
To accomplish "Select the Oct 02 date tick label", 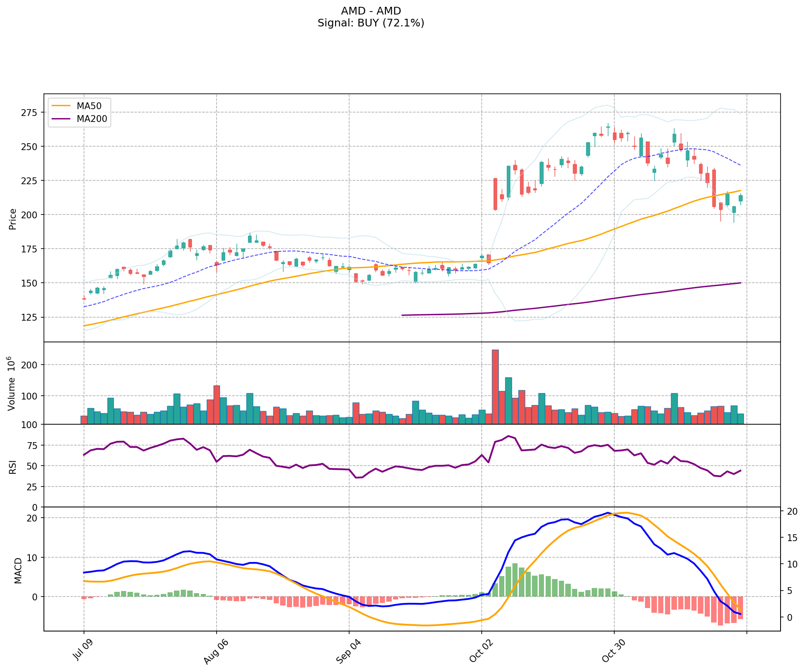I will coord(481,651).
